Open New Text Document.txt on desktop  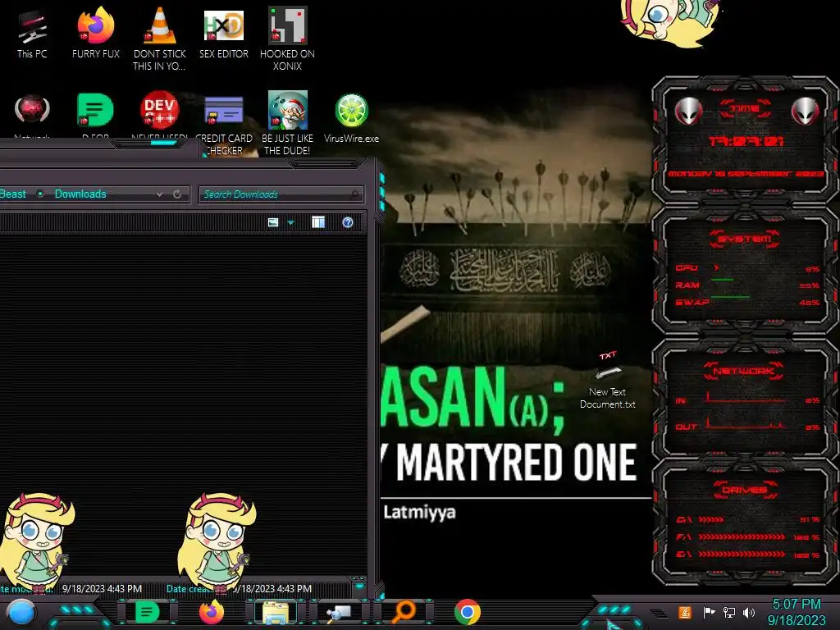(608, 381)
